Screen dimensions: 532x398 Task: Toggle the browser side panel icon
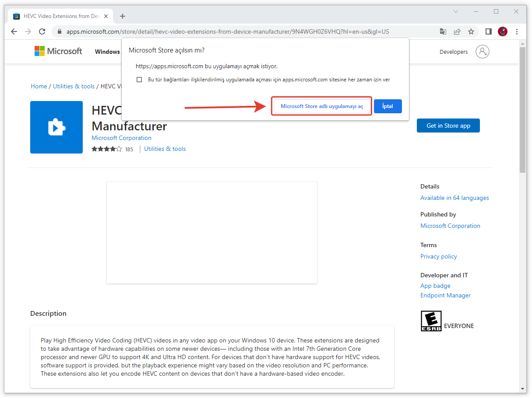(489, 31)
